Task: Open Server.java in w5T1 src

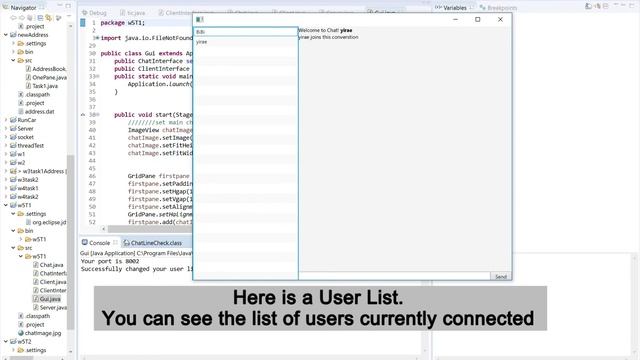Action: point(53,308)
